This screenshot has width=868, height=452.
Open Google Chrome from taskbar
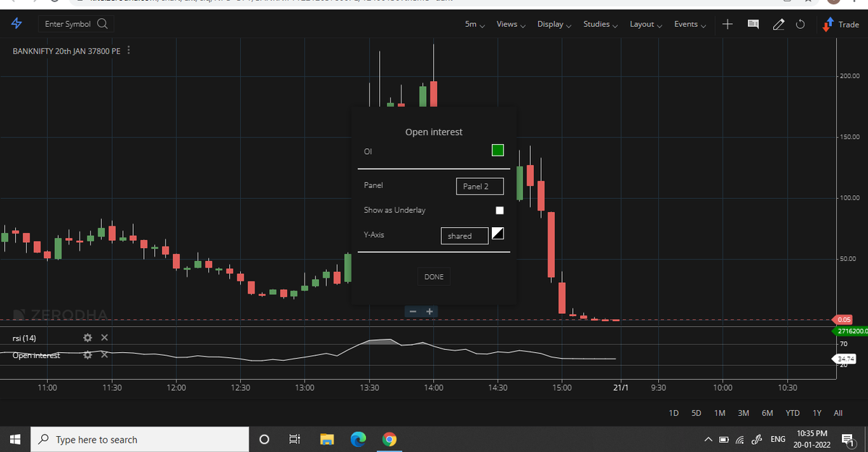390,439
